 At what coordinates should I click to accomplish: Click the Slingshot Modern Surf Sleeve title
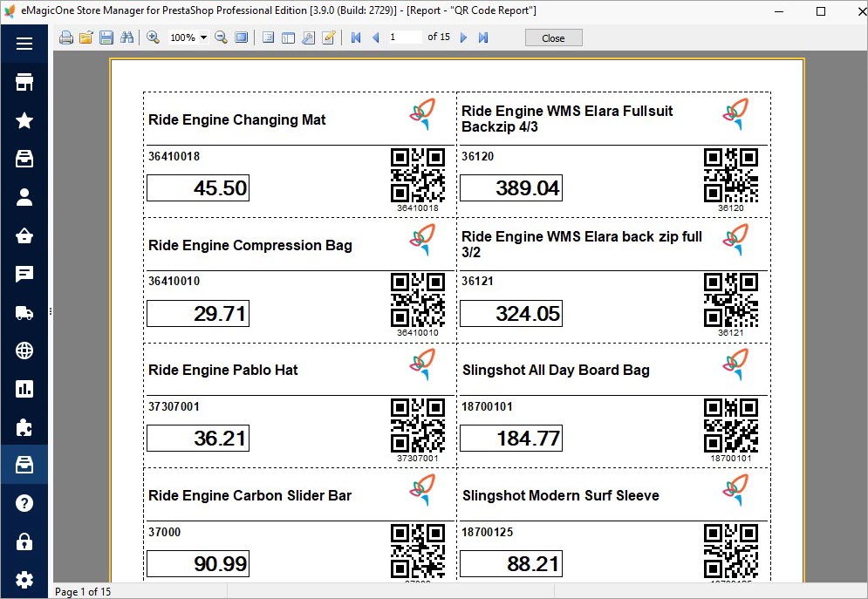561,495
